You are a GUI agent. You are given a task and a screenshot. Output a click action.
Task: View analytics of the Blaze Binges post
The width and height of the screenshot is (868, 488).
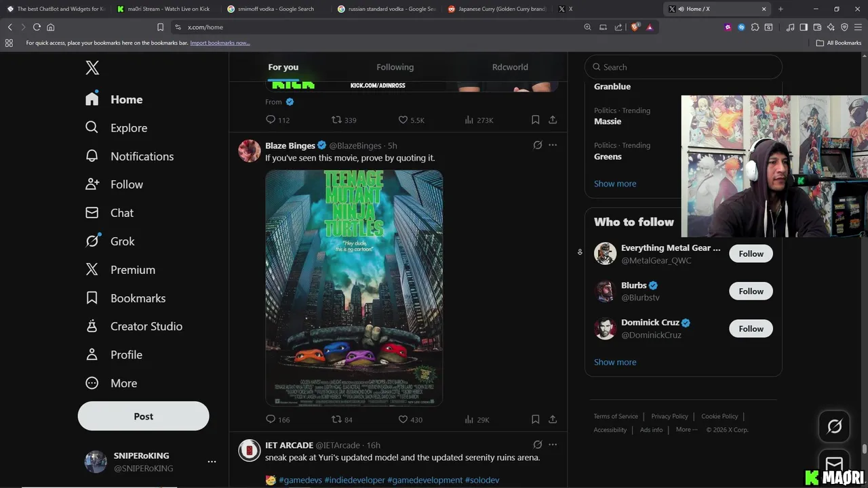click(x=477, y=420)
